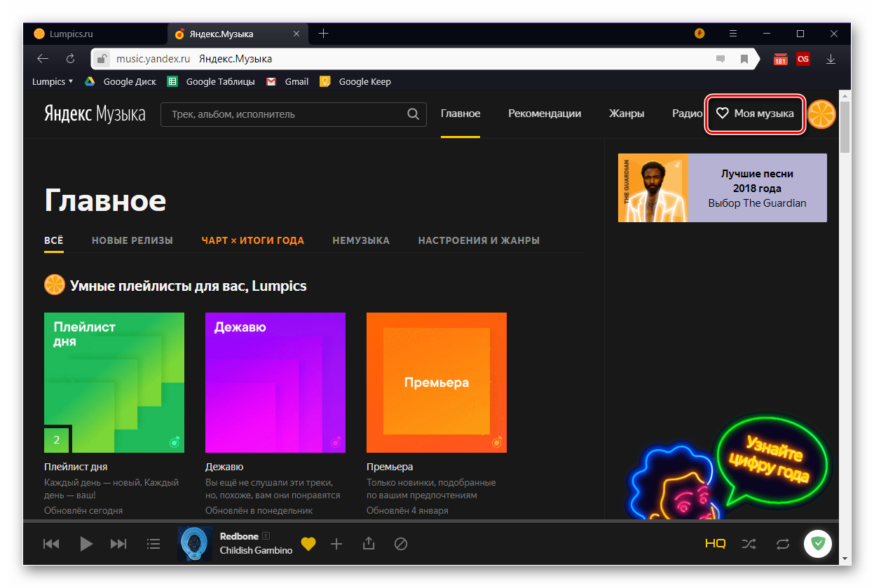Click the search magnifier icon
This screenshot has width=874, height=588.
tap(414, 114)
